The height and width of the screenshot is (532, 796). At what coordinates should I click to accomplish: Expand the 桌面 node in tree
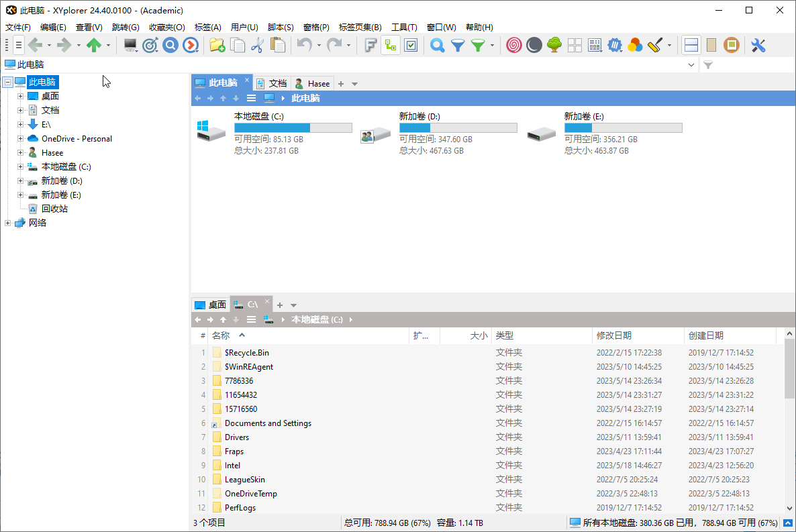point(20,96)
